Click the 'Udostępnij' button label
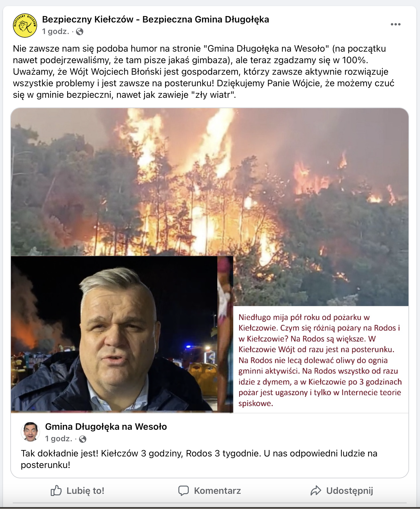420x509 pixels. [350, 491]
